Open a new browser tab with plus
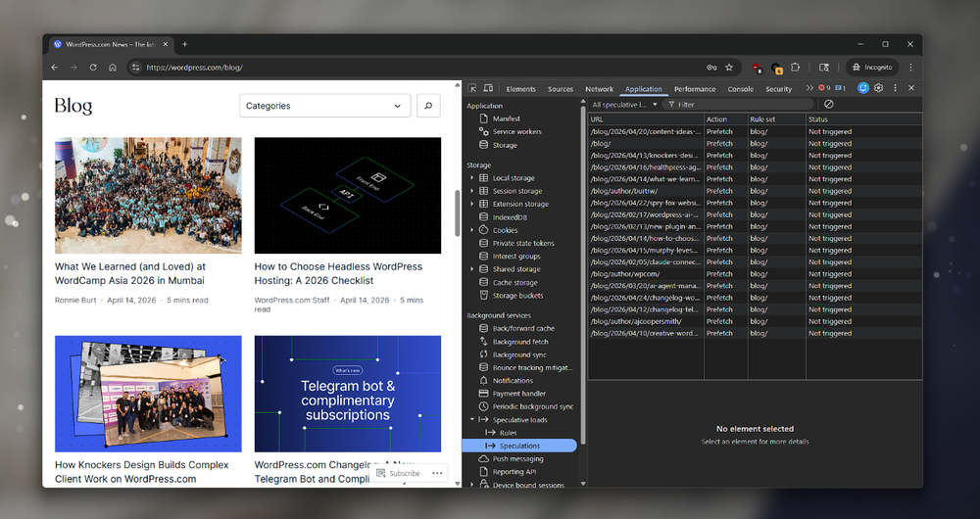This screenshot has height=519, width=980. click(x=184, y=44)
